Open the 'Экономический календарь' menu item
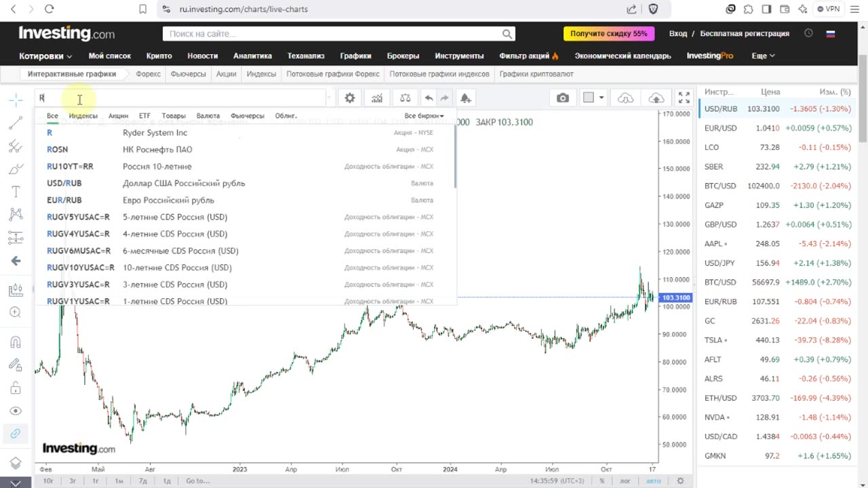This screenshot has height=488, width=868. (623, 56)
